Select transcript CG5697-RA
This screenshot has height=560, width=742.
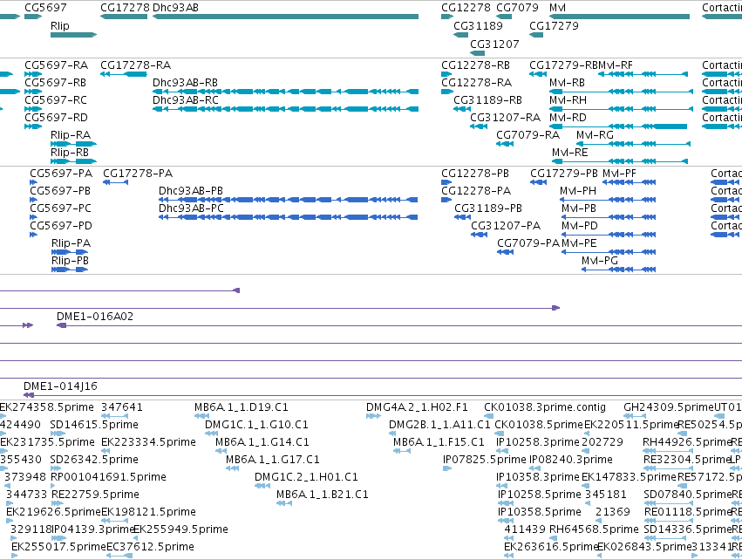point(33,74)
